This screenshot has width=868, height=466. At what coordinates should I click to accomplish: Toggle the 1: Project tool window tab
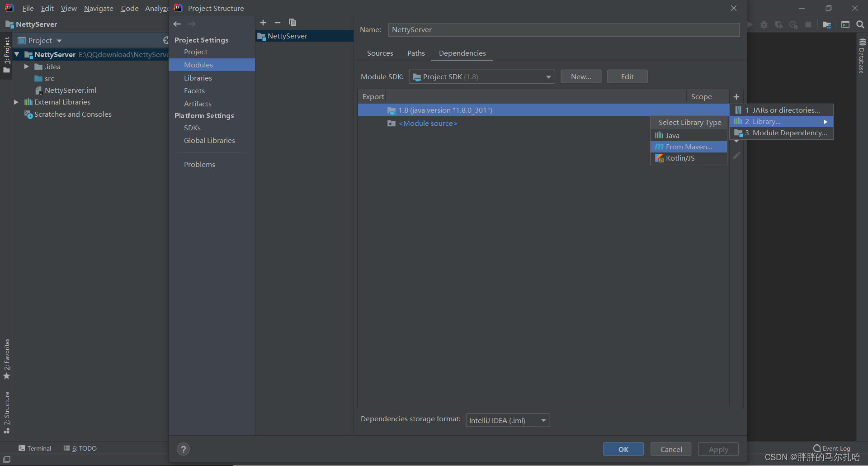pos(7,55)
